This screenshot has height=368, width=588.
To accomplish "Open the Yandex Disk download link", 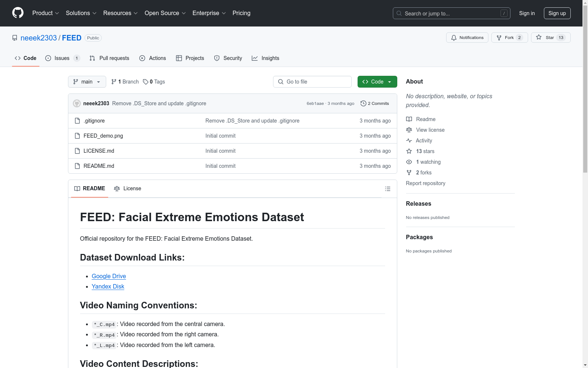I will (108, 286).
